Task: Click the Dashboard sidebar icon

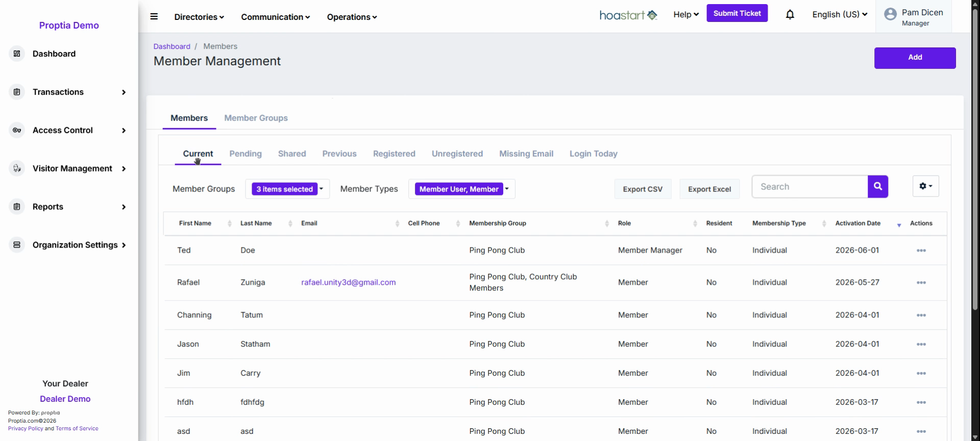Action: (x=17, y=54)
